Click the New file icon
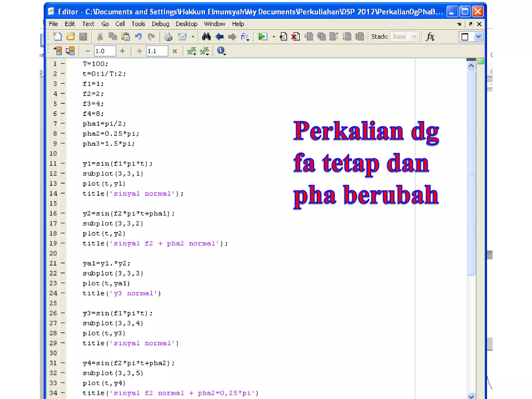The image size is (532, 399). pos(57,37)
